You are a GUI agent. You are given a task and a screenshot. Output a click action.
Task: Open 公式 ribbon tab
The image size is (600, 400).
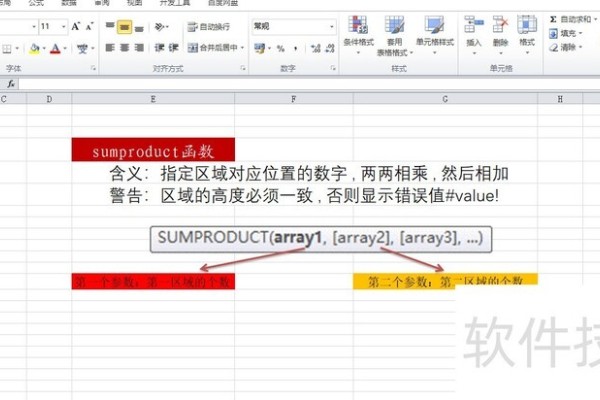pyautogui.click(x=36, y=3)
